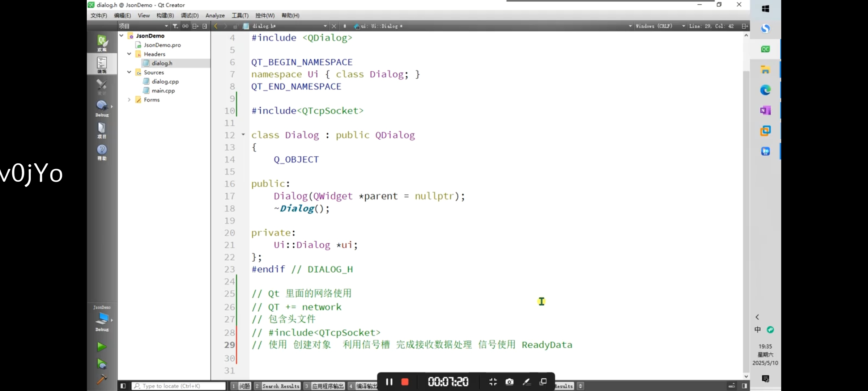The width and height of the screenshot is (868, 391).
Task: Open the Debug mode in the sidebar
Action: click(x=102, y=108)
